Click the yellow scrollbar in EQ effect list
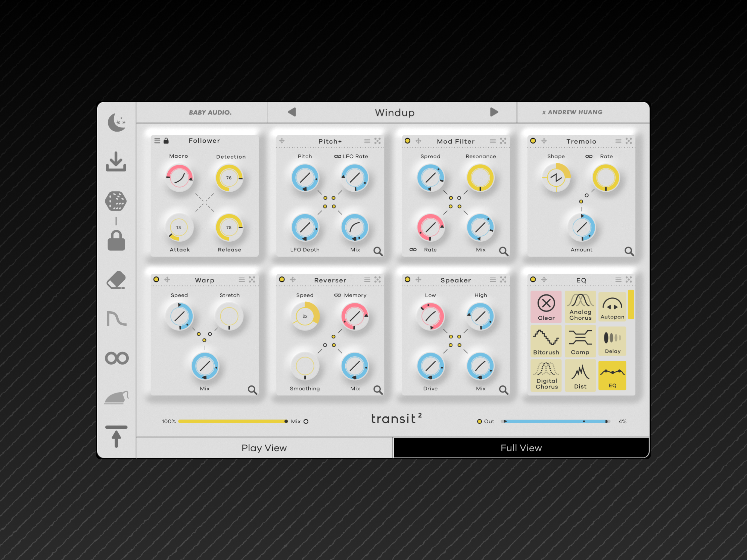747x560 pixels. (x=631, y=305)
